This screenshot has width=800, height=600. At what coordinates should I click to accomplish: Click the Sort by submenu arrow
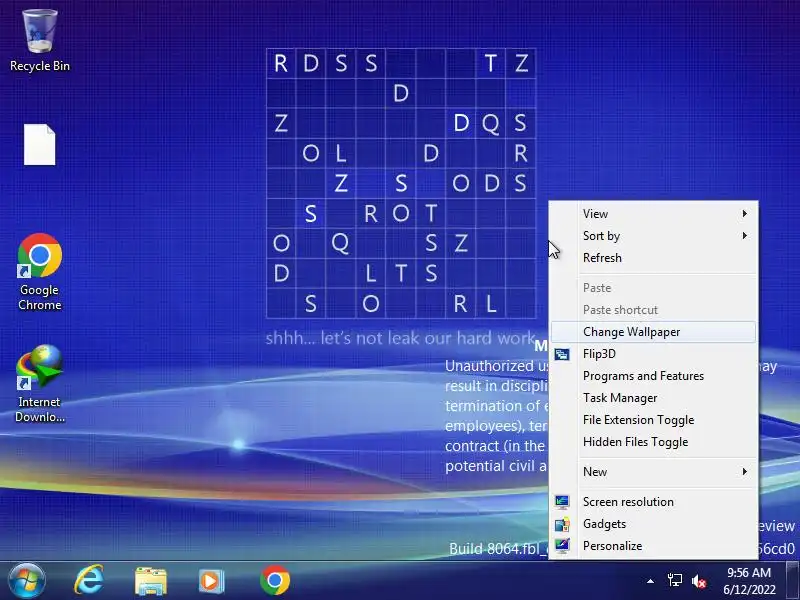click(745, 236)
